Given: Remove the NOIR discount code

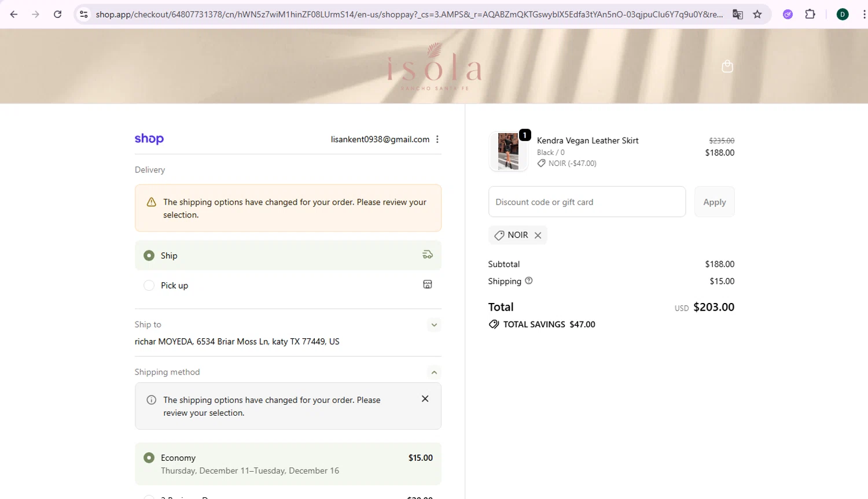Looking at the screenshot, I should pos(538,235).
